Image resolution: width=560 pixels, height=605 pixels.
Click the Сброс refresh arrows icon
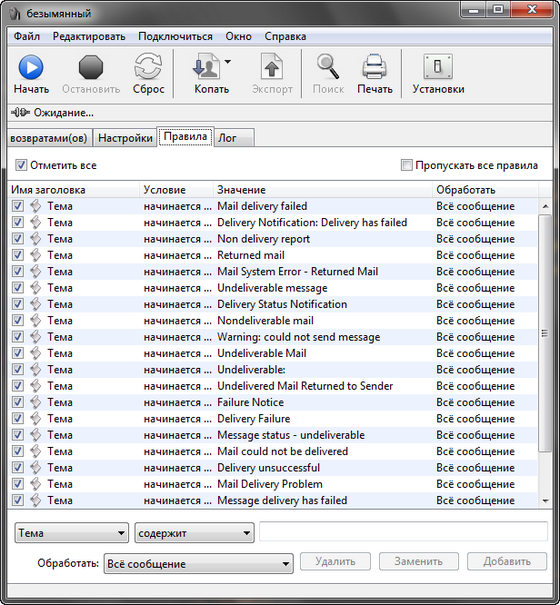pyautogui.click(x=148, y=68)
